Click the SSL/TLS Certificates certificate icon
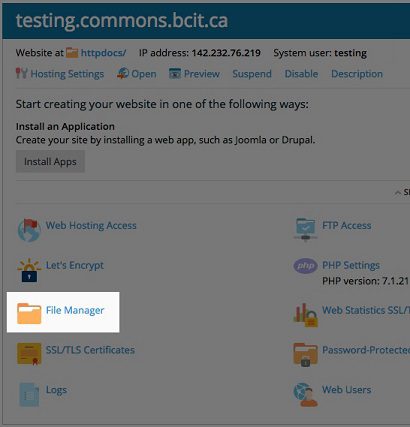 tap(29, 354)
